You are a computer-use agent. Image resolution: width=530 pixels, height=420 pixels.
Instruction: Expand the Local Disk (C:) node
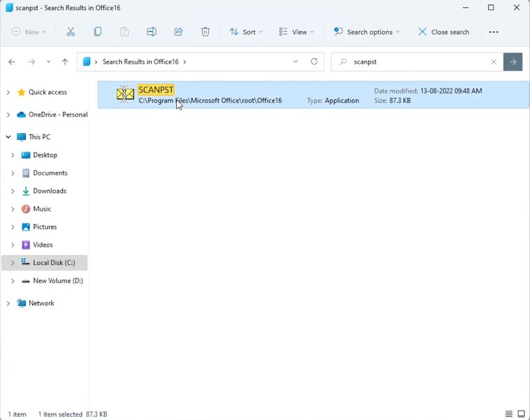[x=13, y=263]
